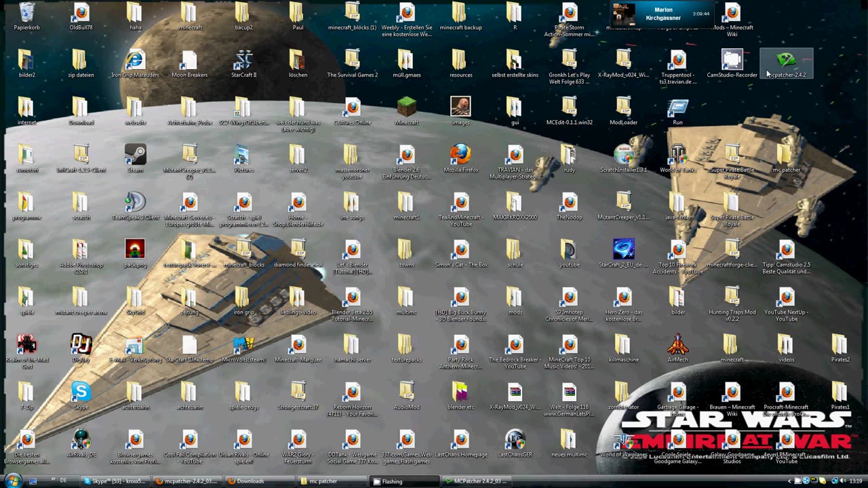Expand taskbar quick launch chevron

pos(53,481)
